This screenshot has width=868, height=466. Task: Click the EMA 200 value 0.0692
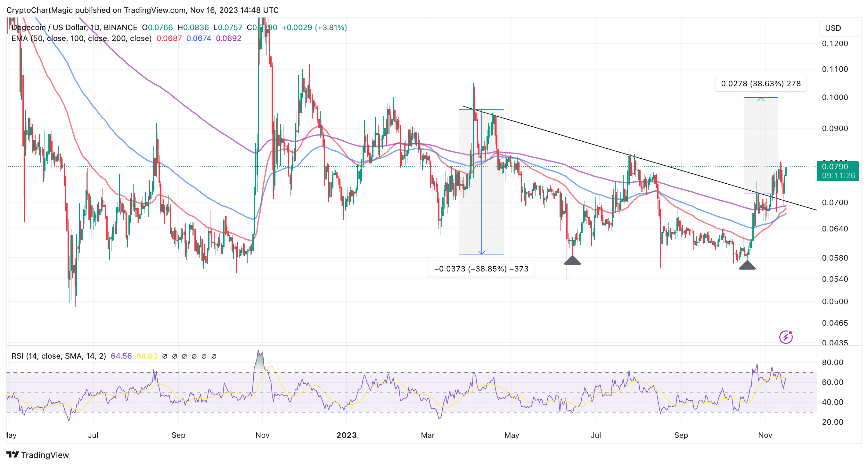[228, 38]
